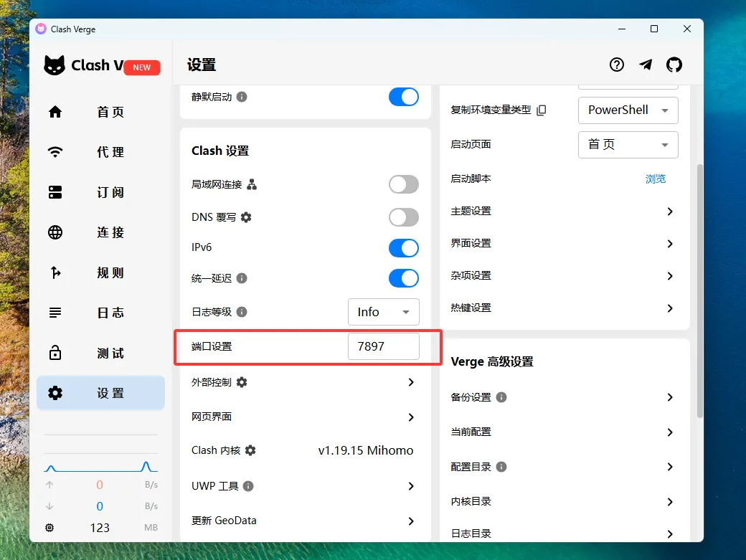The image size is (746, 560).
Task: Turn off the 统一延迟 toggle
Action: tap(403, 278)
